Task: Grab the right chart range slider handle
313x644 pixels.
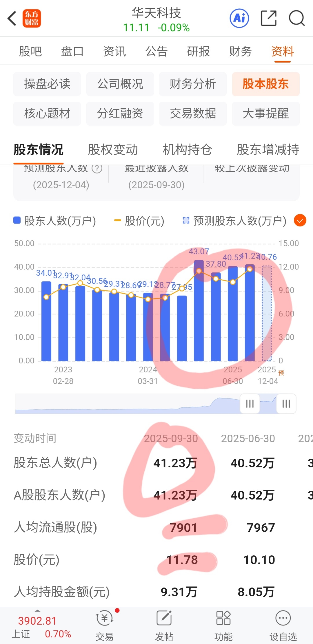Action: pyautogui.click(x=286, y=403)
